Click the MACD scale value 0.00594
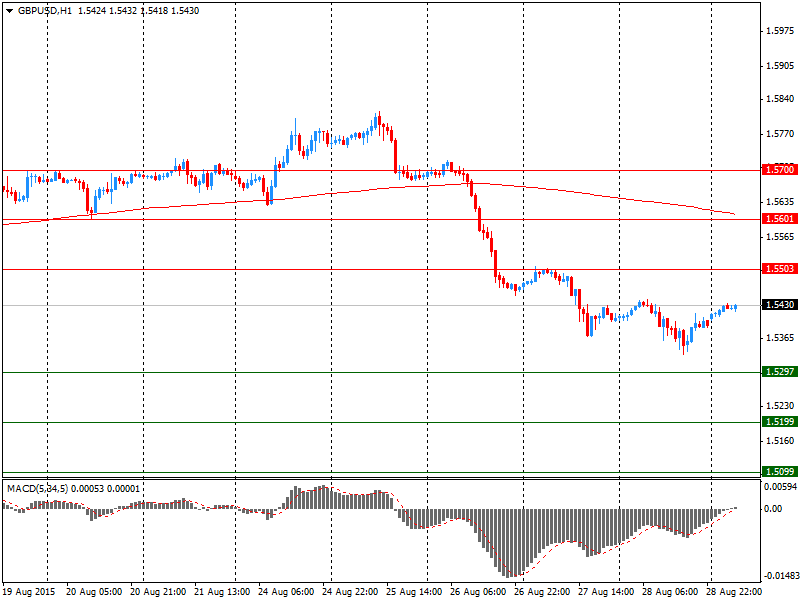 tap(781, 487)
